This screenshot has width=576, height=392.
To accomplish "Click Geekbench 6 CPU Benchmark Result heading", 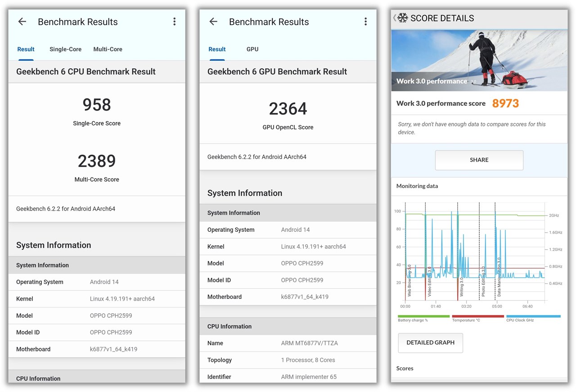I will tap(86, 72).
